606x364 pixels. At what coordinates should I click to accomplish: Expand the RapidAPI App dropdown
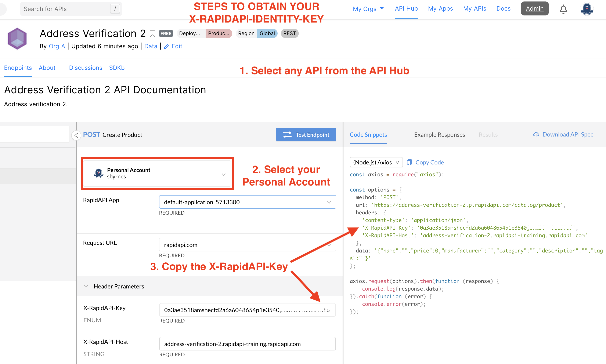(x=247, y=202)
